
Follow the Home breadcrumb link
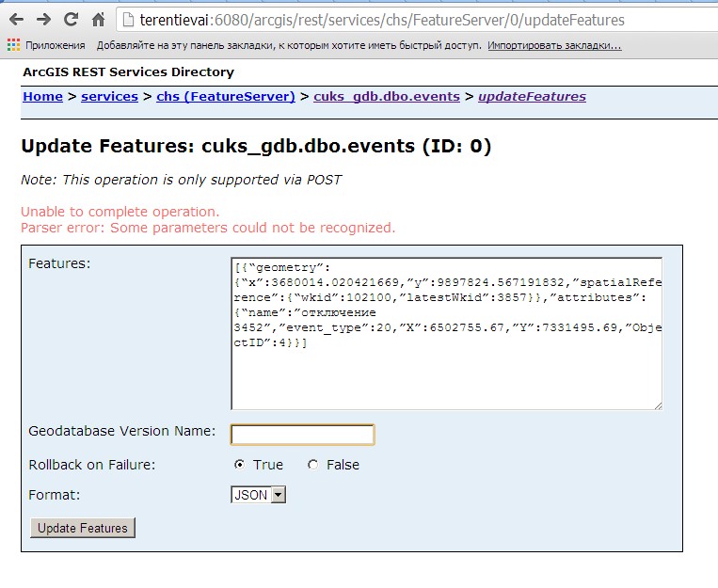43,97
